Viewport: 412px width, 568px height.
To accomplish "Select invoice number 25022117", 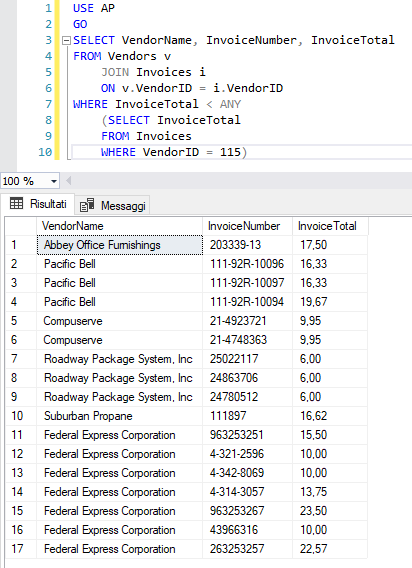I will pyautogui.click(x=247, y=359).
